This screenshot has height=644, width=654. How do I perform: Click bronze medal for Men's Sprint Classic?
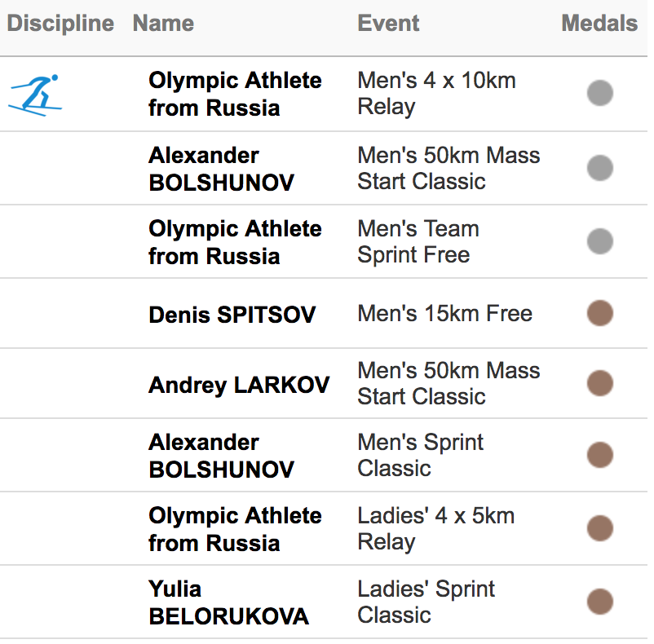click(600, 455)
